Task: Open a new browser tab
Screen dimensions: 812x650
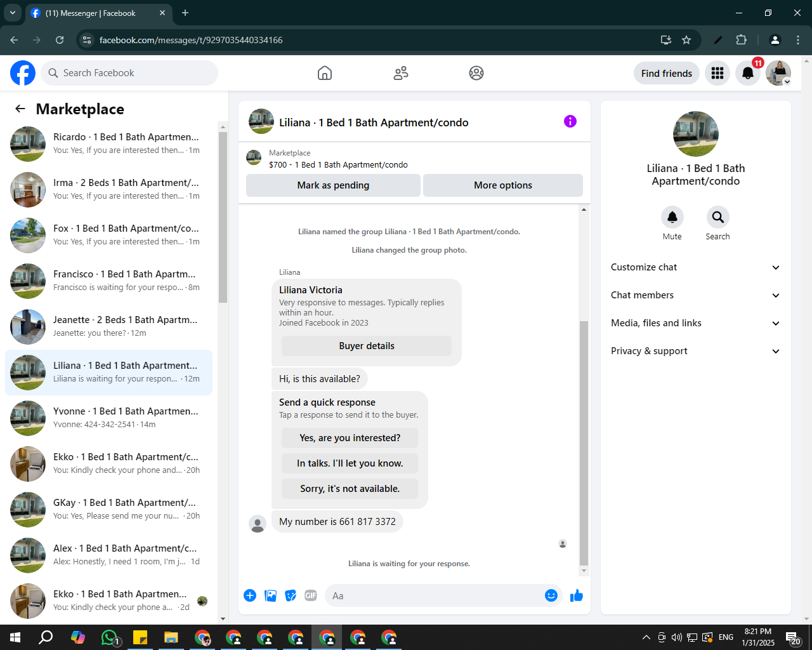Action: (x=185, y=13)
